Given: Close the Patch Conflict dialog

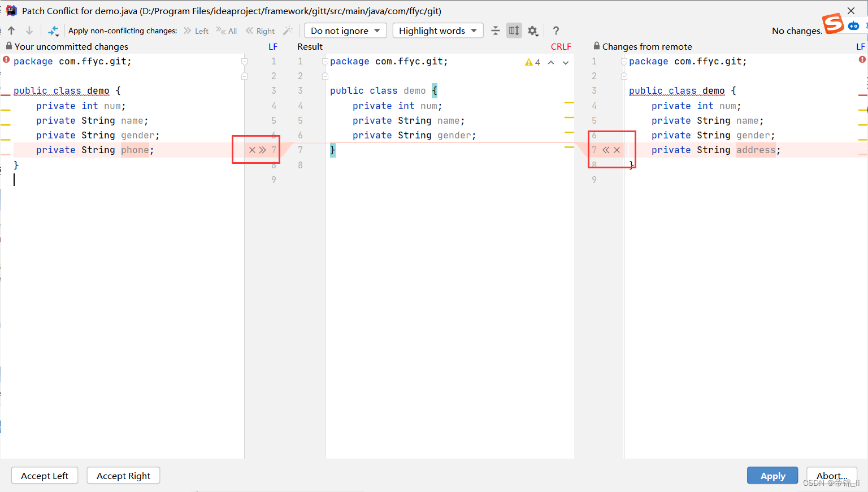Looking at the screenshot, I should [x=851, y=11].
